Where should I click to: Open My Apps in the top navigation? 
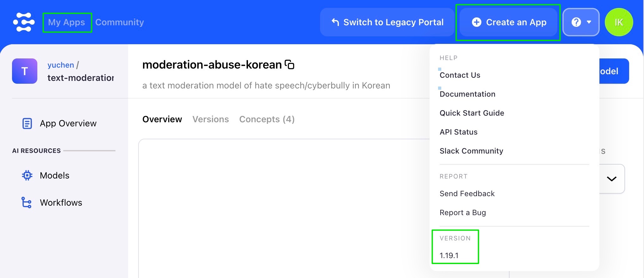(66, 22)
